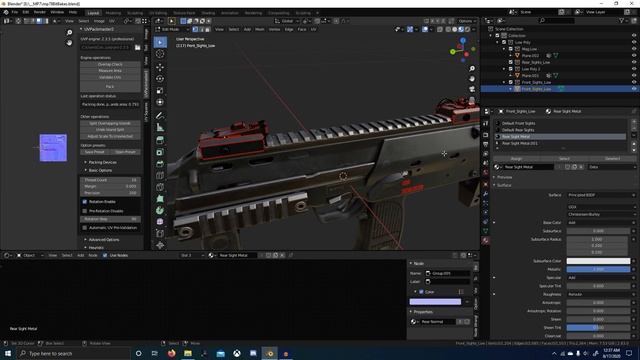Open Firefox from the taskbar

pyautogui.click(x=171, y=353)
